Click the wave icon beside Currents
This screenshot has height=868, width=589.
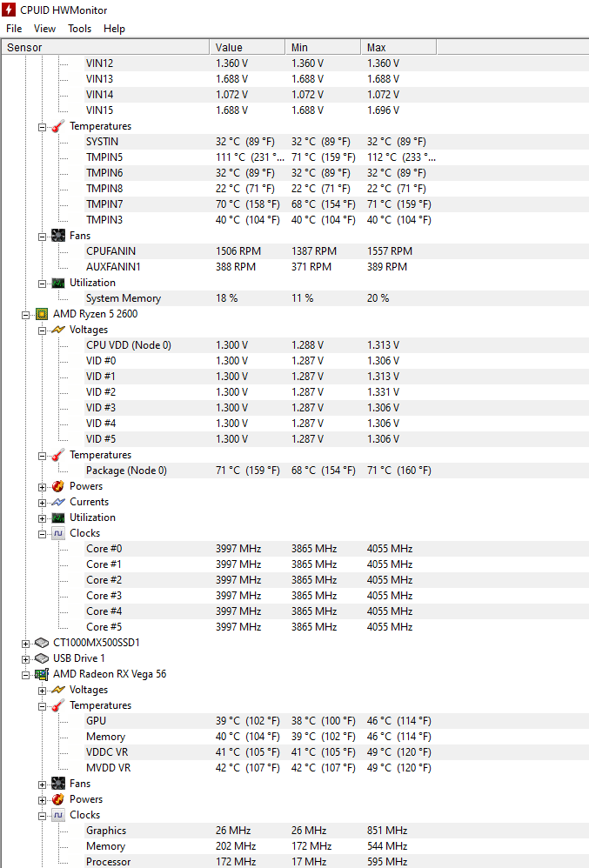[58, 502]
